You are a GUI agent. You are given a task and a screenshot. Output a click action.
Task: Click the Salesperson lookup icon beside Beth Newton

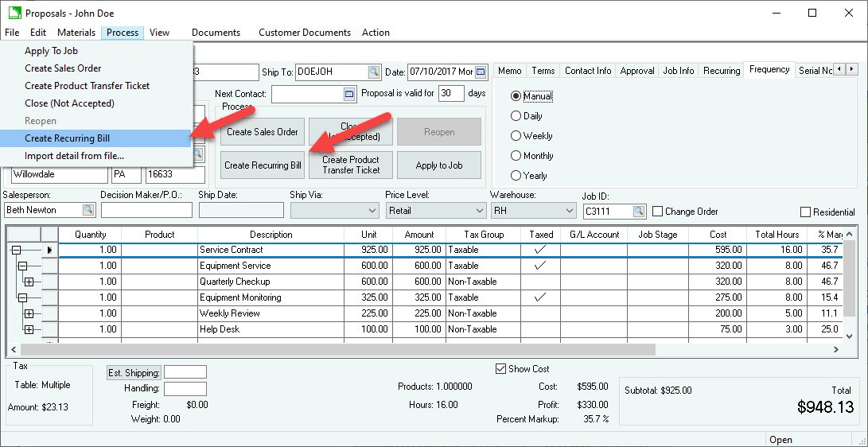click(88, 210)
